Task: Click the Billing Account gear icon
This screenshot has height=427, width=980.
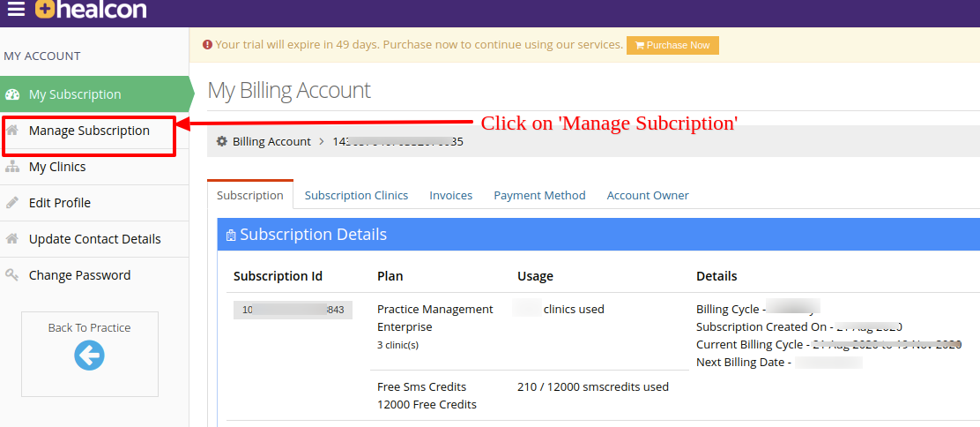Action: click(222, 141)
